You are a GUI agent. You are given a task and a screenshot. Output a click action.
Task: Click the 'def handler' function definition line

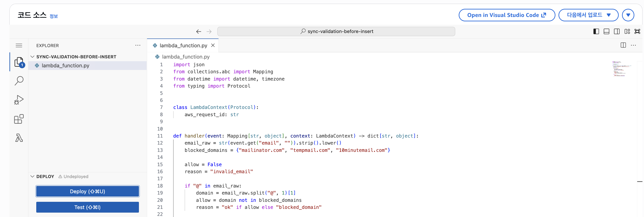pyautogui.click(x=296, y=136)
